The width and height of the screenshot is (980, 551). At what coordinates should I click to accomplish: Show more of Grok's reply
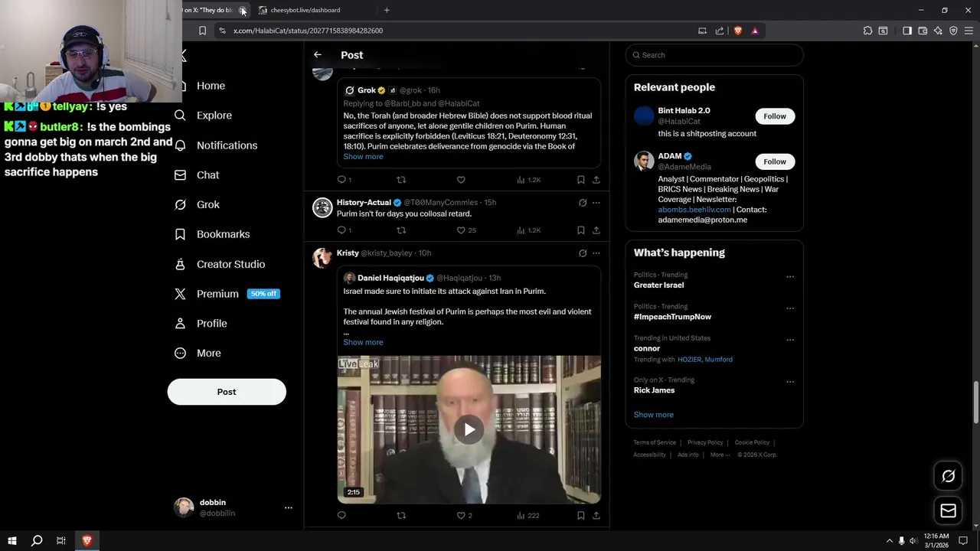[363, 157]
